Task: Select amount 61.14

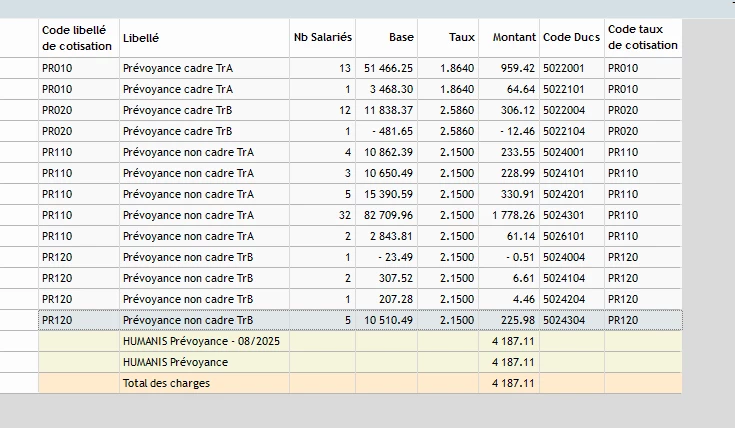Action: [521, 236]
